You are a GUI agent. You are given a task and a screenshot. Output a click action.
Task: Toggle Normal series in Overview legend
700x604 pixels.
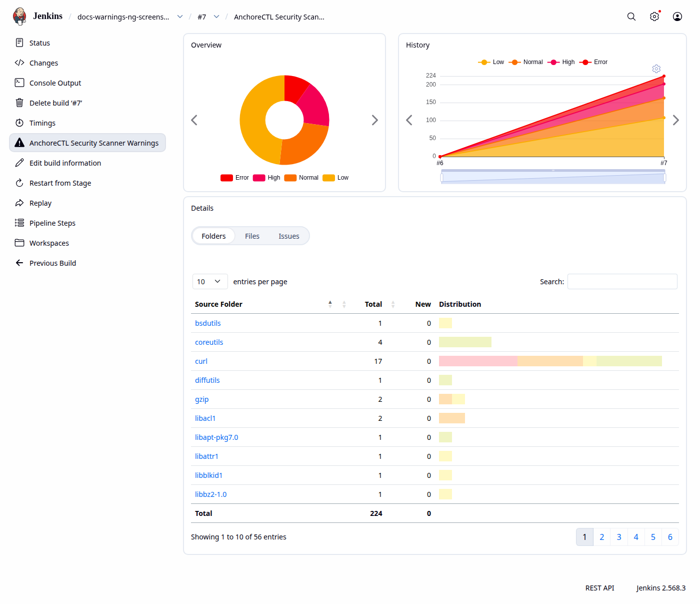point(301,178)
